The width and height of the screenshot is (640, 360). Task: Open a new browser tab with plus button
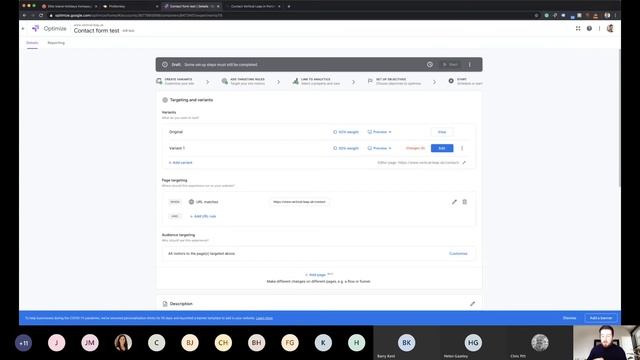[289, 6]
